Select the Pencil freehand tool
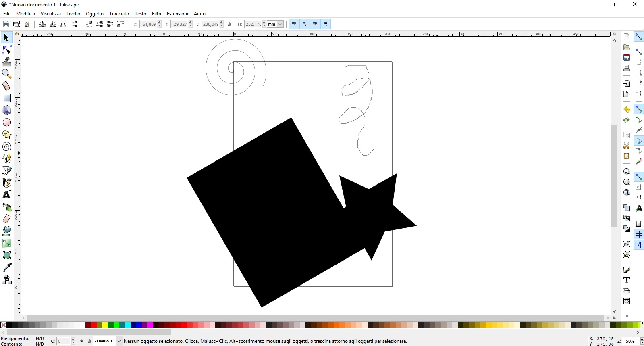 (6, 158)
